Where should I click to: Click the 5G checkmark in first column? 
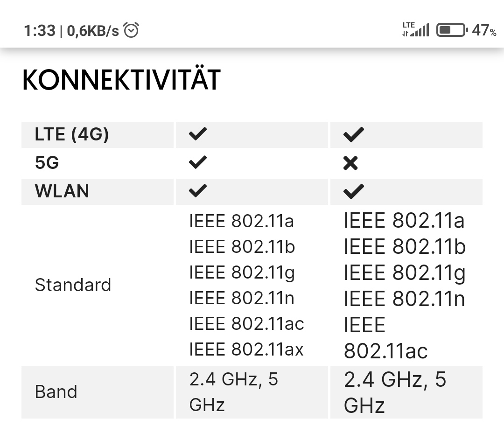(x=198, y=162)
